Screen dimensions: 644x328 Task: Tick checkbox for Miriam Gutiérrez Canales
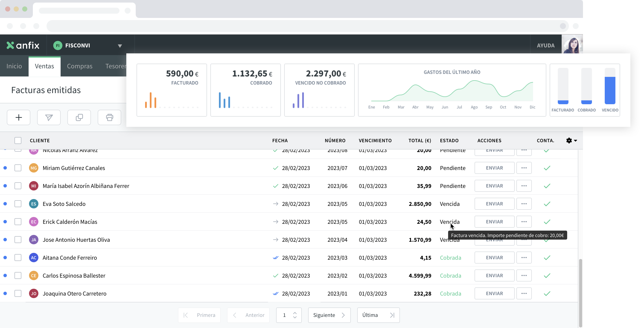coord(18,168)
